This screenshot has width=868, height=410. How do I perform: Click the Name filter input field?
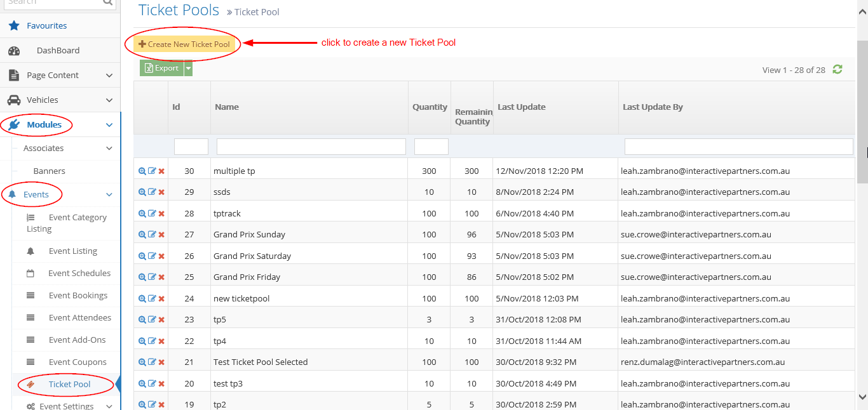point(311,147)
